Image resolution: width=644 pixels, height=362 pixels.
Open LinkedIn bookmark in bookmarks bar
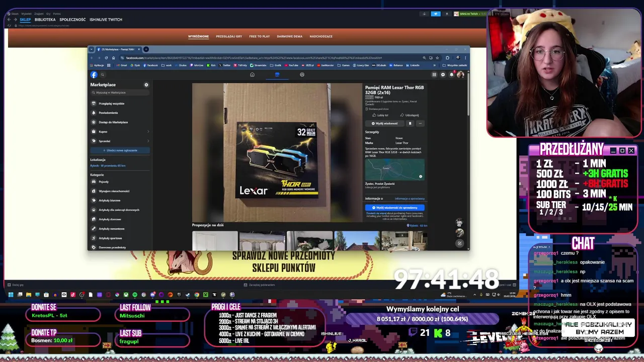413,65
